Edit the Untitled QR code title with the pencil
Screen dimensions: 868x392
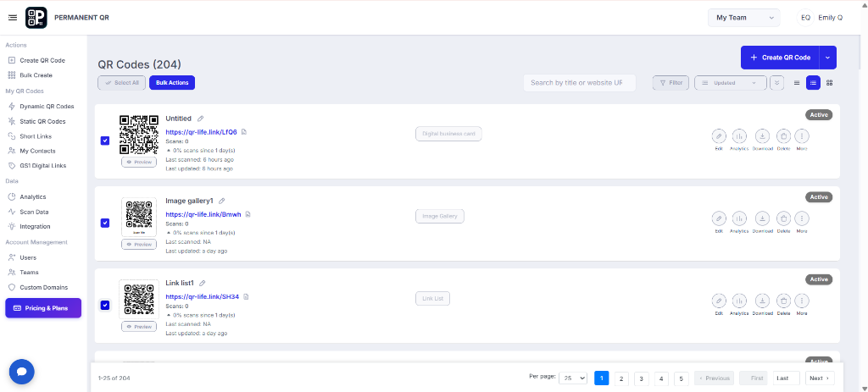tap(201, 119)
